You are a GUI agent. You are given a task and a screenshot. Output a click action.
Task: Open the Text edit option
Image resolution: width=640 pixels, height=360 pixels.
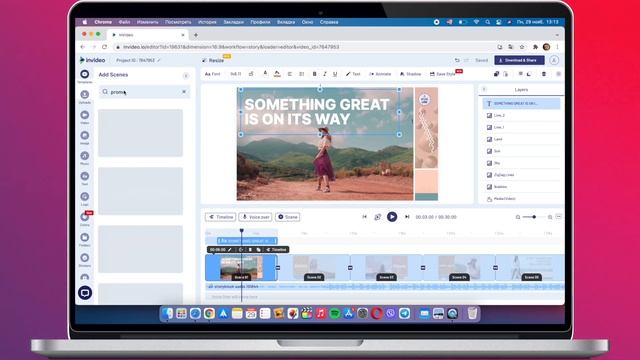(353, 74)
